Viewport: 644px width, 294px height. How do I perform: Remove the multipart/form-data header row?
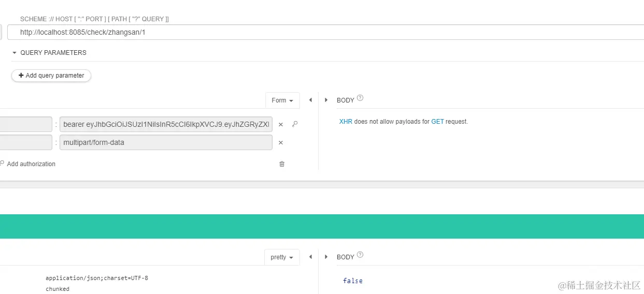(x=281, y=143)
